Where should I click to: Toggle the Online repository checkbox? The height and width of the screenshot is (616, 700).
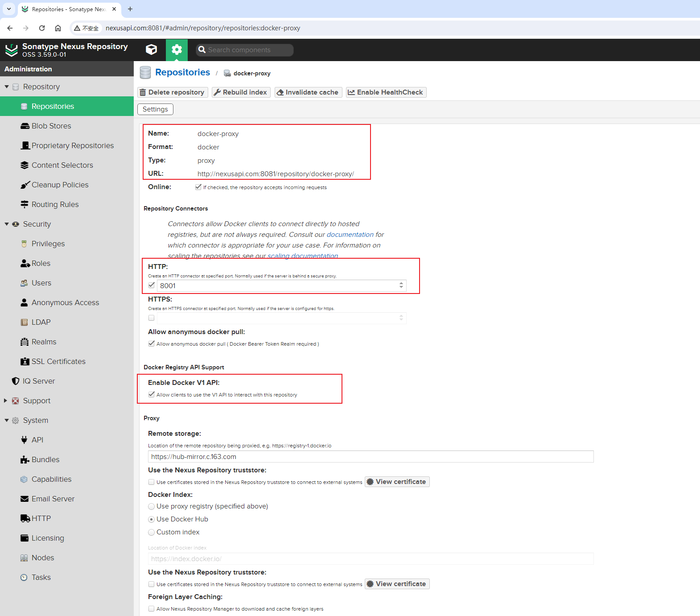click(x=198, y=187)
